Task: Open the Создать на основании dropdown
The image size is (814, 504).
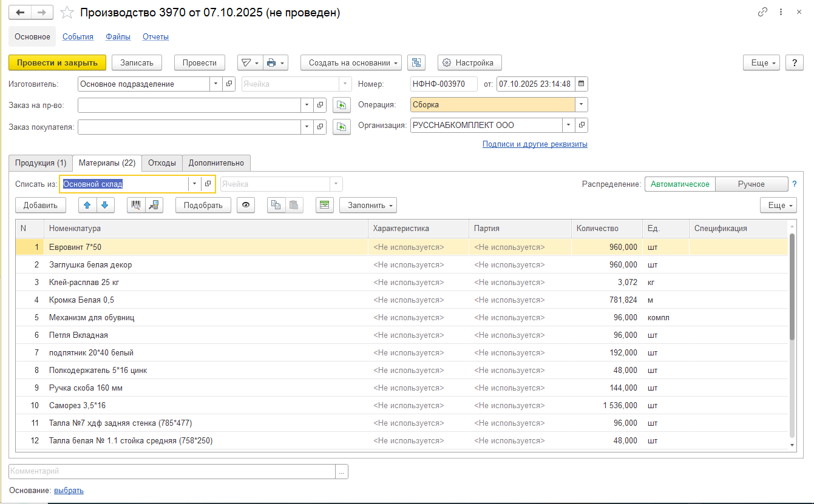Action: coord(351,62)
